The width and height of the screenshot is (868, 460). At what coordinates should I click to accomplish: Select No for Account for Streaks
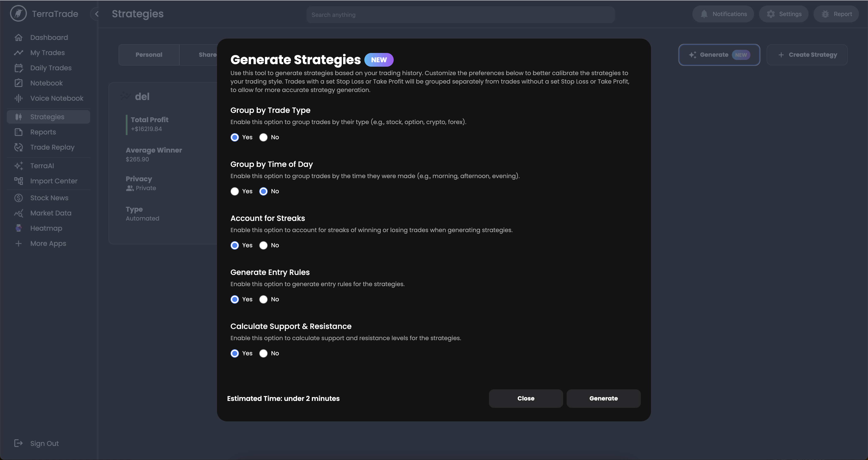pyautogui.click(x=263, y=245)
